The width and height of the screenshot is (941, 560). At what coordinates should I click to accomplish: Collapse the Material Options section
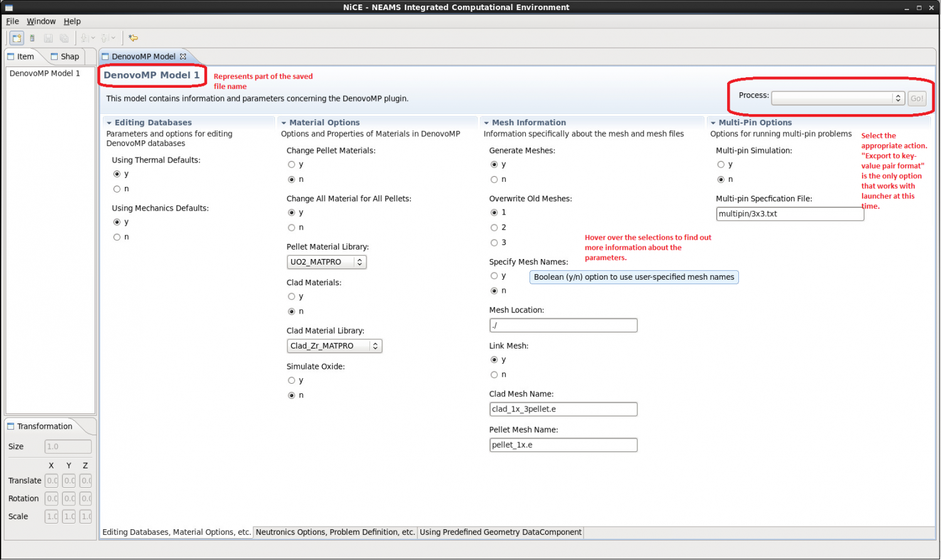(284, 124)
